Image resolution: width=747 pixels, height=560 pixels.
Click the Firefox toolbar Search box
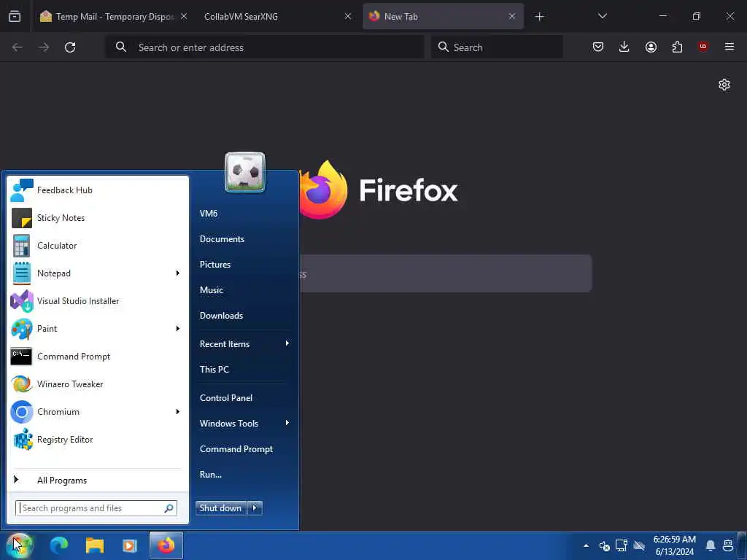click(x=497, y=47)
